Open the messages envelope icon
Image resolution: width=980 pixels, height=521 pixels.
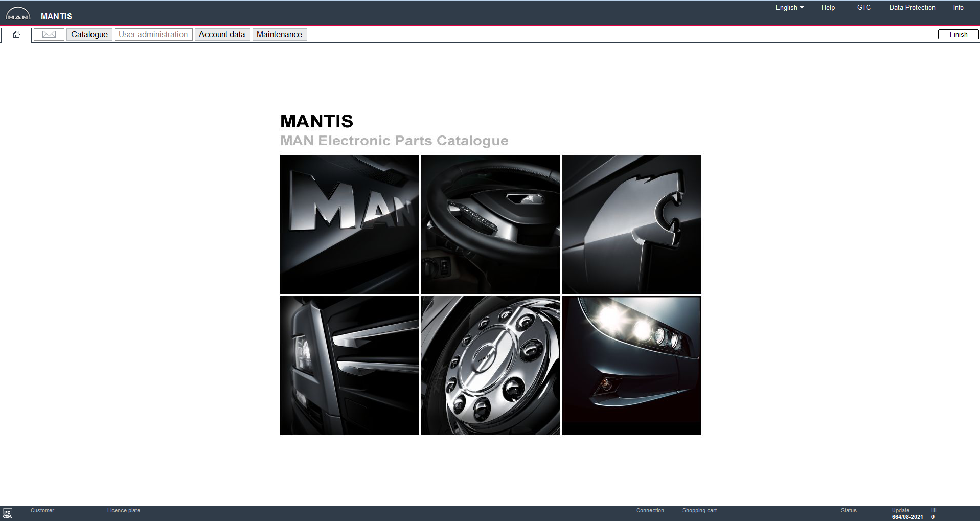(x=49, y=34)
